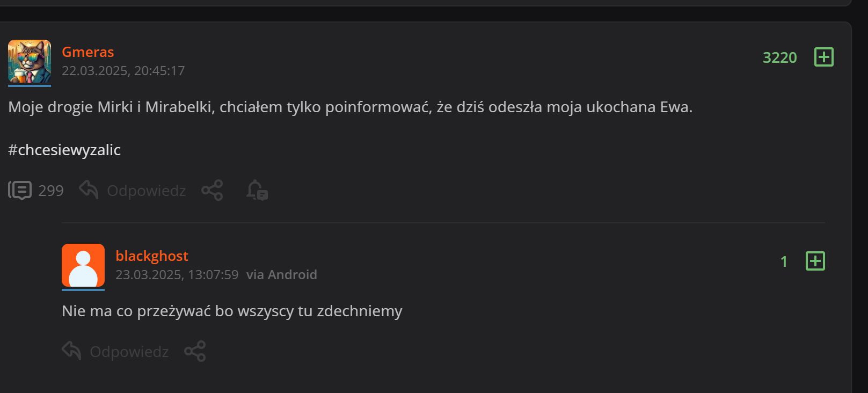Open the Gmeras user profile link
Image resolution: width=868 pixels, height=393 pixels.
click(88, 52)
